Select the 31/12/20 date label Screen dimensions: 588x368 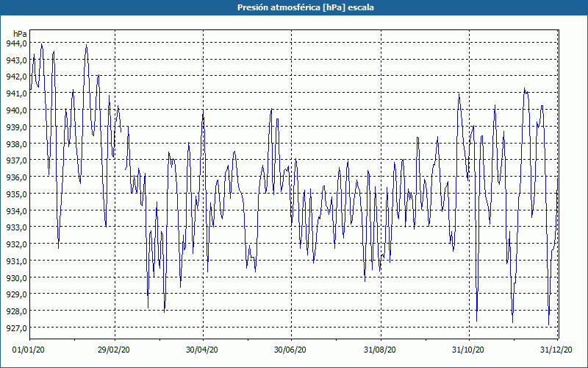[556, 350]
